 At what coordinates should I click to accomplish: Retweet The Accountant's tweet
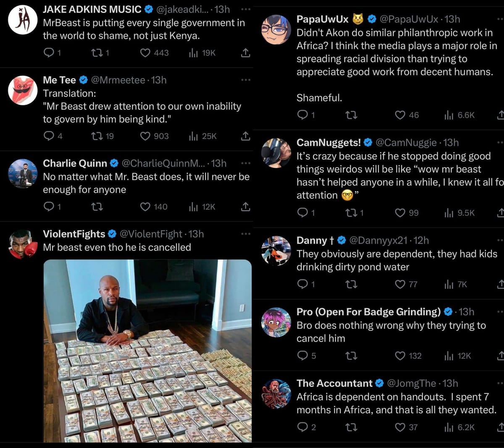coord(351,427)
